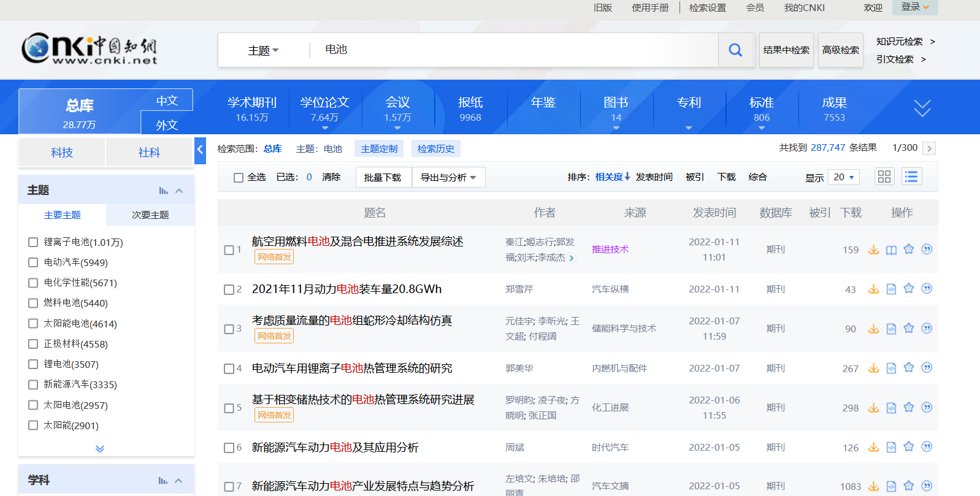Click 结果中检索 button
980x496 pixels.
(x=786, y=50)
